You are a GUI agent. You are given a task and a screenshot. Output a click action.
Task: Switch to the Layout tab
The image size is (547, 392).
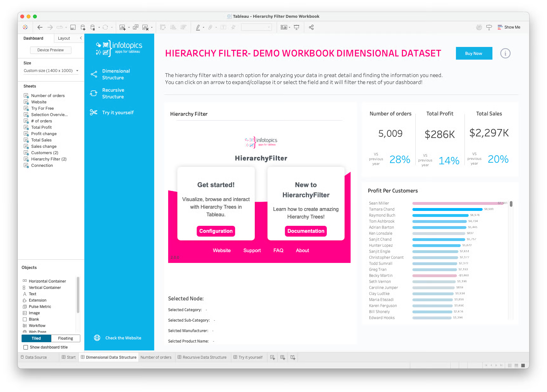(64, 38)
